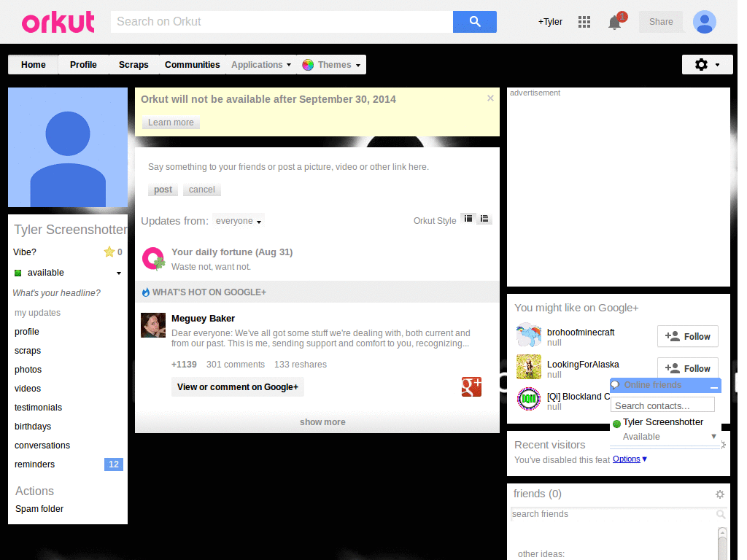
Task: Open the Profile tab
Action: click(83, 64)
